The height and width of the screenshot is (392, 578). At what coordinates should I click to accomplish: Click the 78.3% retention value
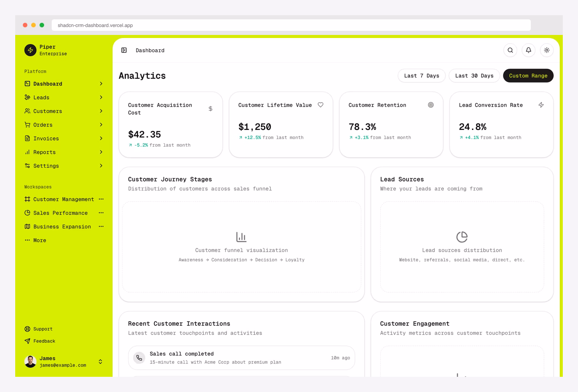[362, 127]
